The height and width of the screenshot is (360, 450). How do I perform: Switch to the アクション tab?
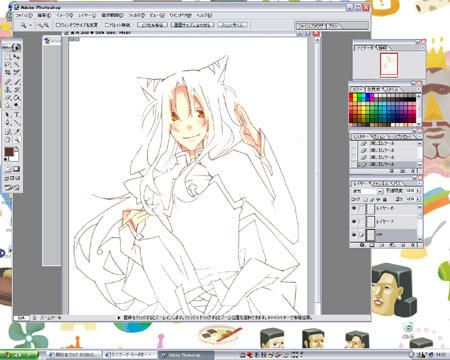click(379, 137)
